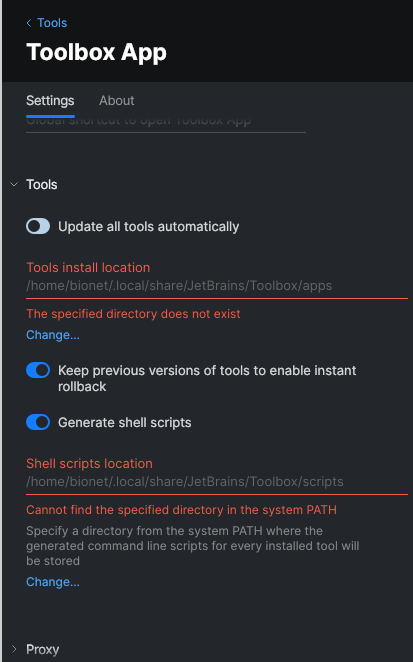Click the directory does not exist error message
413x662 pixels.
pyautogui.click(x=133, y=314)
